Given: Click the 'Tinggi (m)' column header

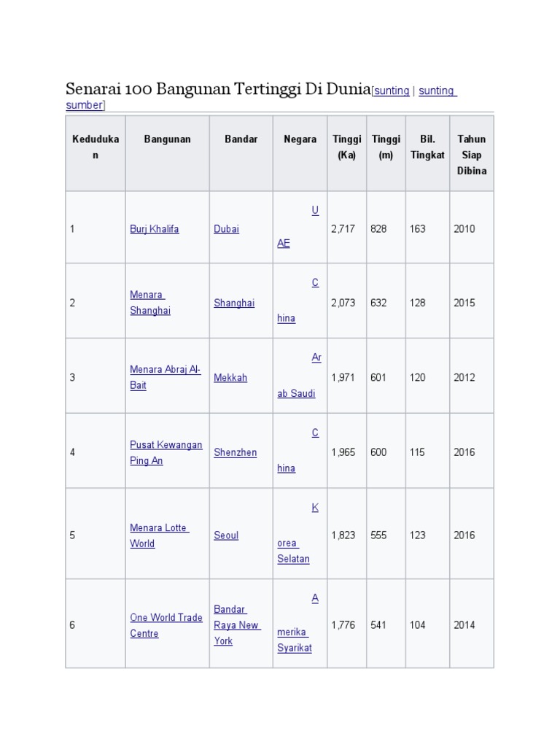Looking at the screenshot, I should (386, 147).
